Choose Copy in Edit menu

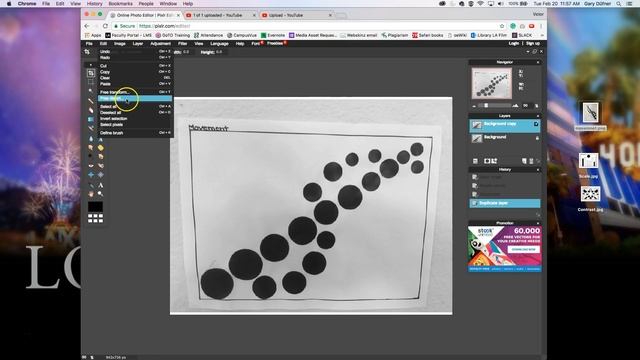(136, 72)
